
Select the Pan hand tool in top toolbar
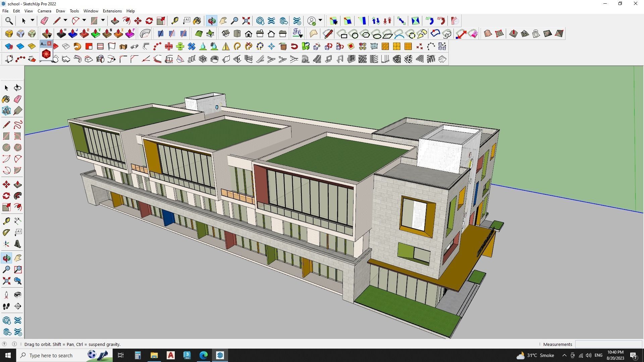tap(223, 21)
